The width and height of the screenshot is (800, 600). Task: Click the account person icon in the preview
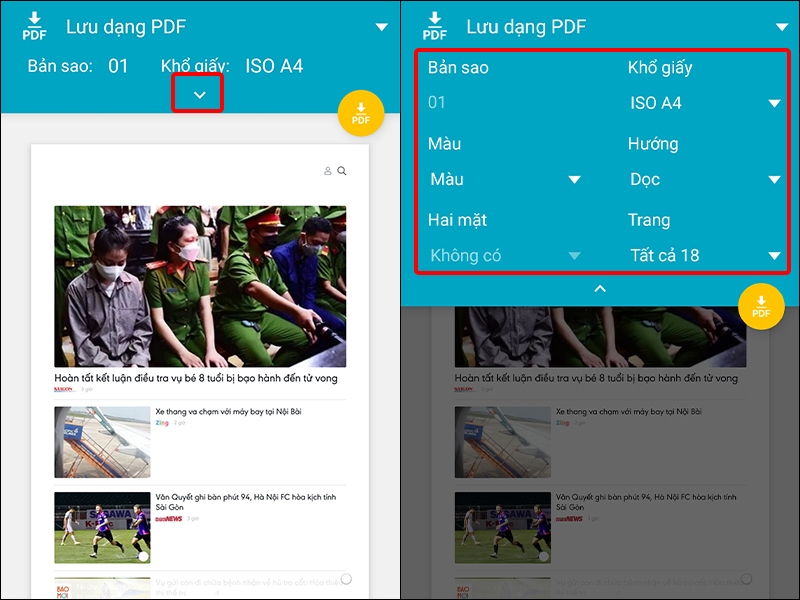point(326,170)
